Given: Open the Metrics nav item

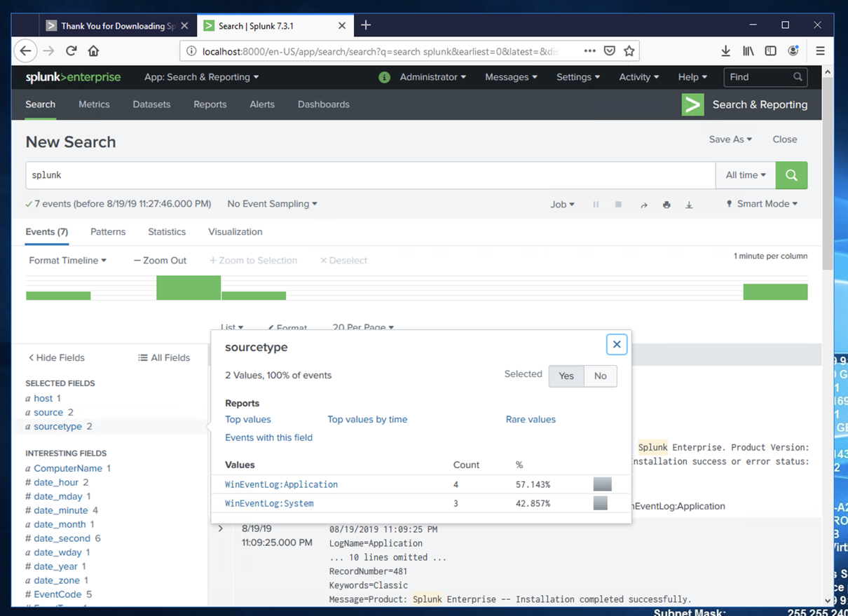Looking at the screenshot, I should 94,104.
